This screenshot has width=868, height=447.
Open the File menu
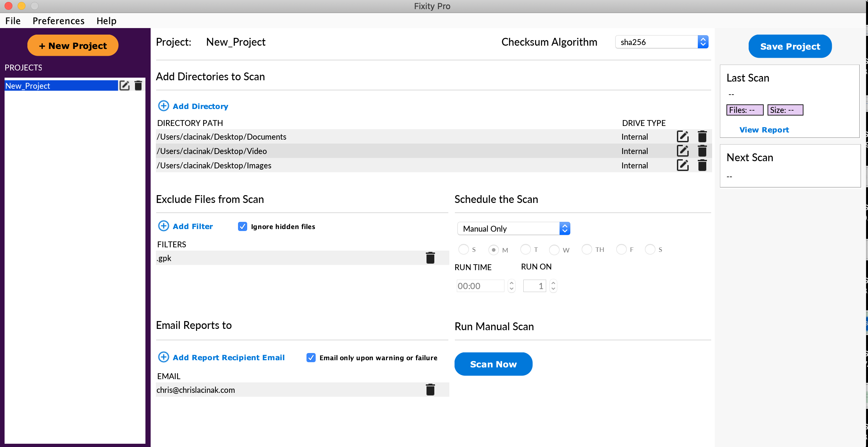pos(13,21)
